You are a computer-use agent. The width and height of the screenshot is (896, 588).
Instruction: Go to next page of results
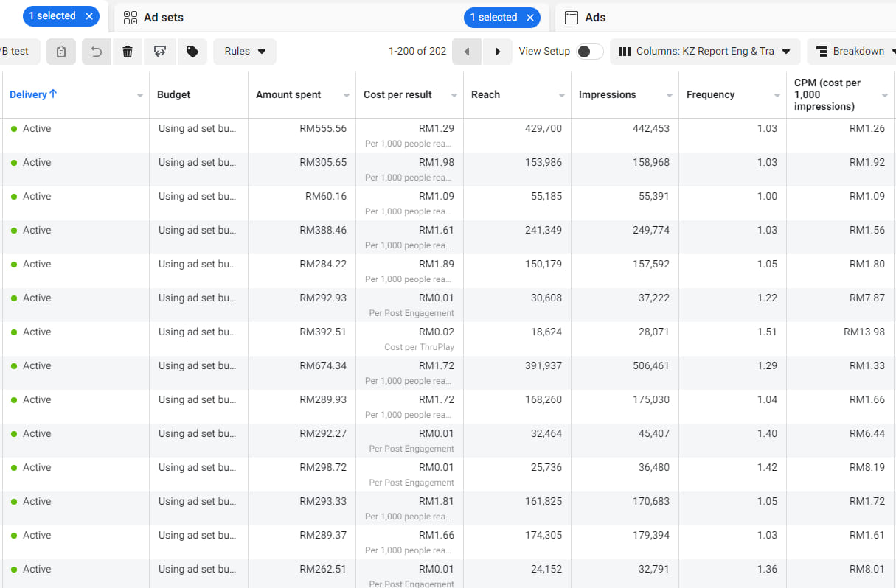(498, 52)
